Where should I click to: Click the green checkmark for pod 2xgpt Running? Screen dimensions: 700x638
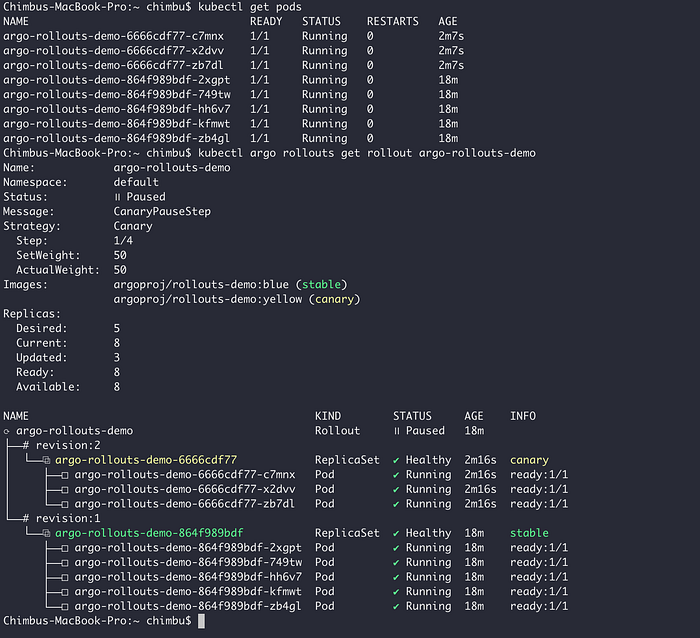tap(396, 548)
